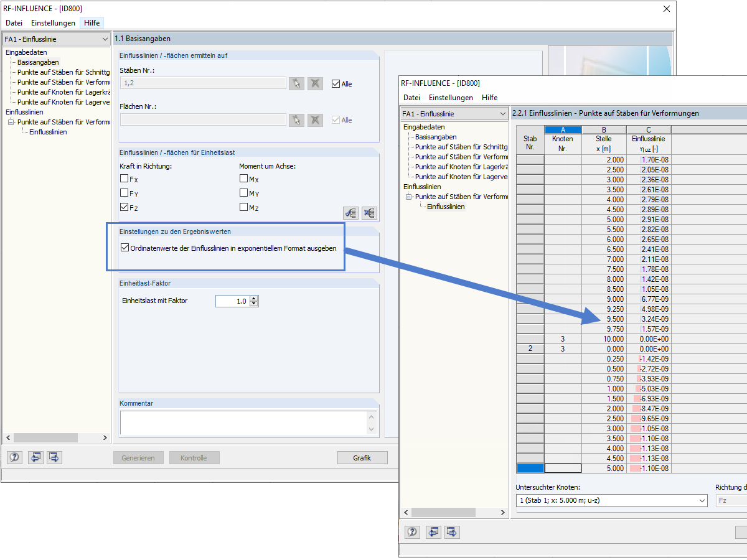The image size is (747, 560).
Task: Enable Fy force direction checkbox
Action: tap(125, 193)
